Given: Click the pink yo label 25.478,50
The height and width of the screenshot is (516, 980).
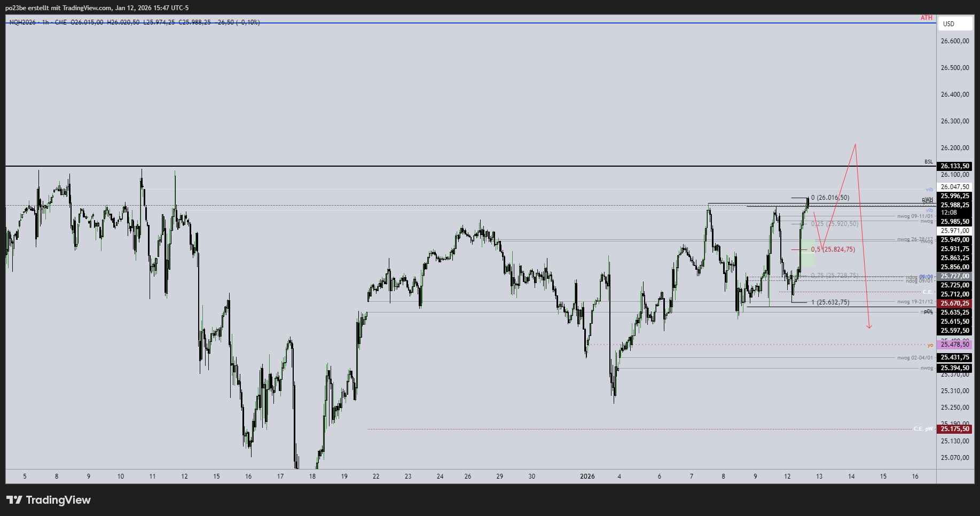Looking at the screenshot, I should pyautogui.click(x=955, y=345).
